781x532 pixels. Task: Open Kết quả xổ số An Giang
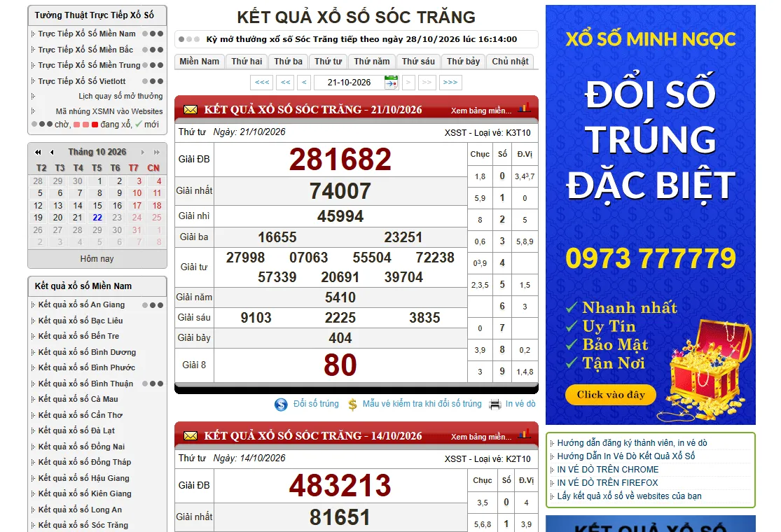click(x=81, y=304)
